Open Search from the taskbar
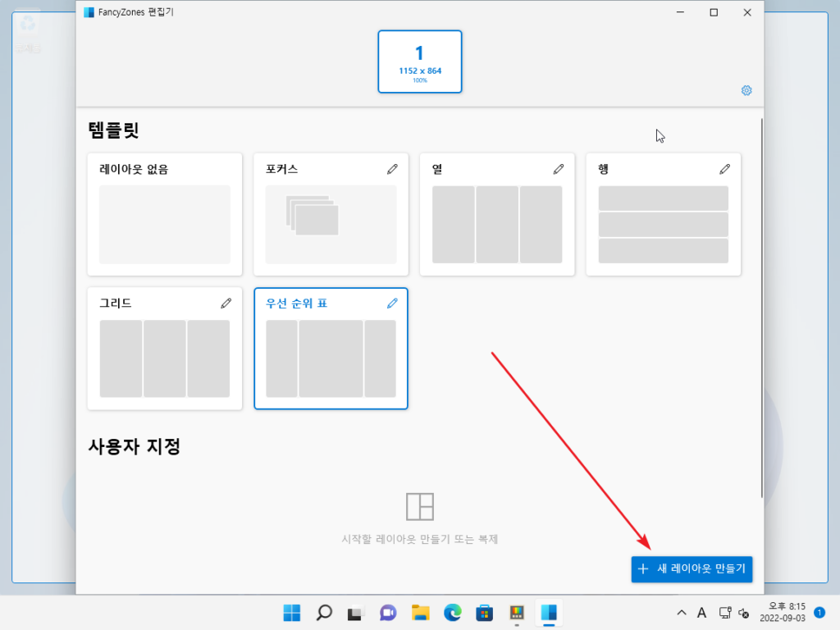Image resolution: width=840 pixels, height=630 pixels. click(323, 613)
